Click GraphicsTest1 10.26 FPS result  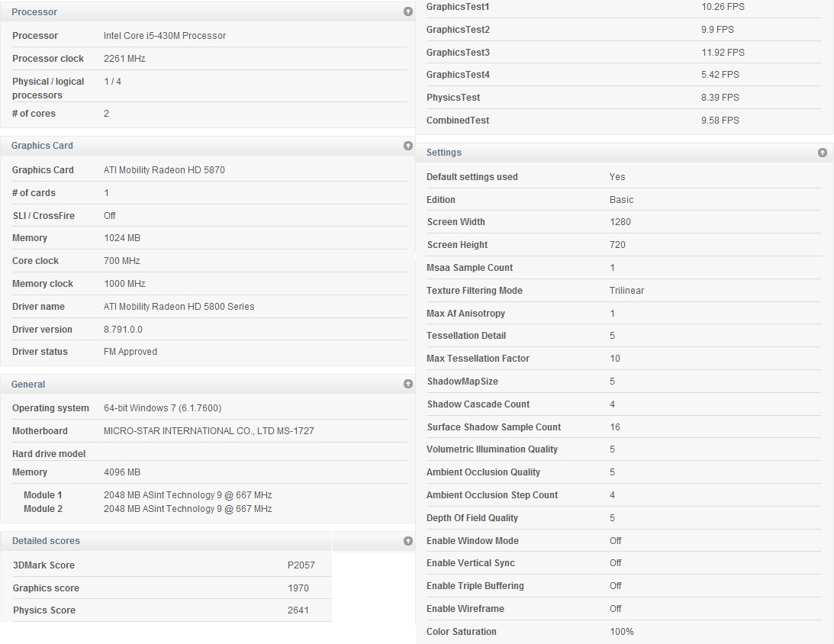tap(723, 7)
